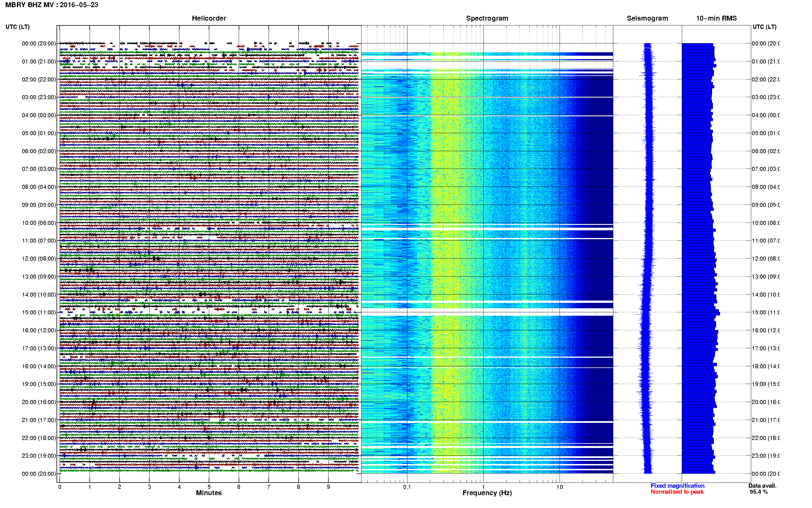Image resolution: width=812 pixels, height=508 pixels.
Task: Click Minutes axis tick label 5
Action: [x=209, y=487]
